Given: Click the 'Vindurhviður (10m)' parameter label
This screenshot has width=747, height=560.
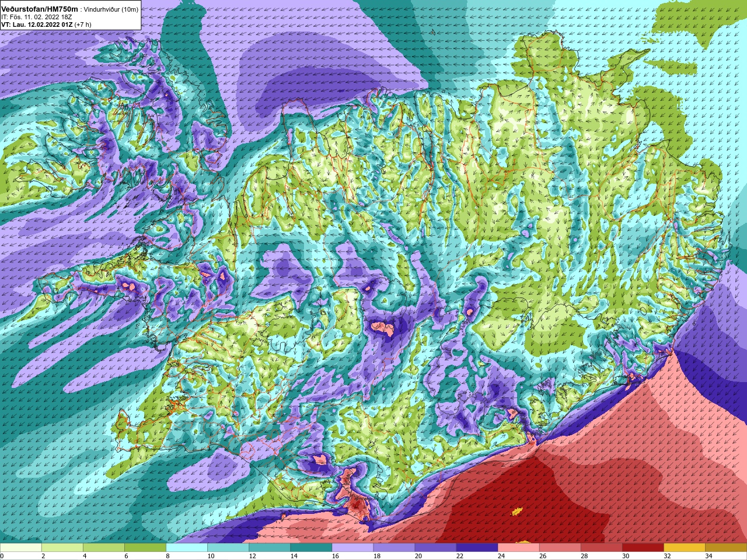Looking at the screenshot, I should (x=111, y=10).
